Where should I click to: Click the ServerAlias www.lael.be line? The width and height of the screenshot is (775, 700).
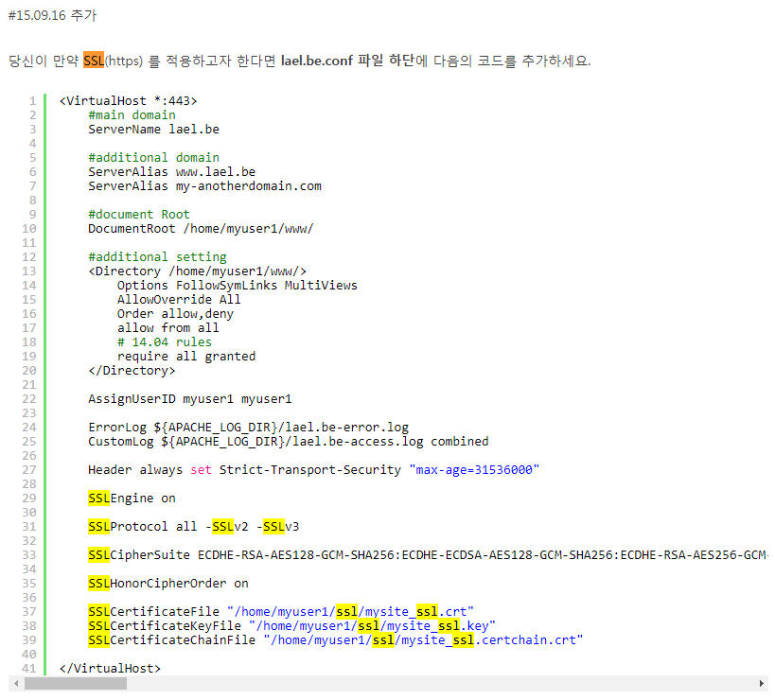(171, 171)
